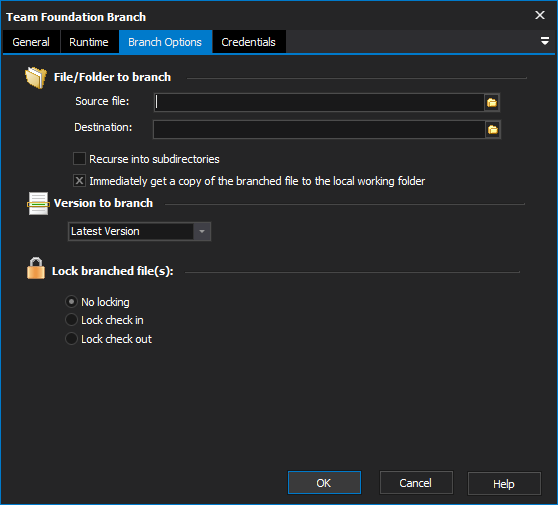Image resolution: width=558 pixels, height=505 pixels.
Task: Click the Source file browse folder icon
Action: [492, 103]
